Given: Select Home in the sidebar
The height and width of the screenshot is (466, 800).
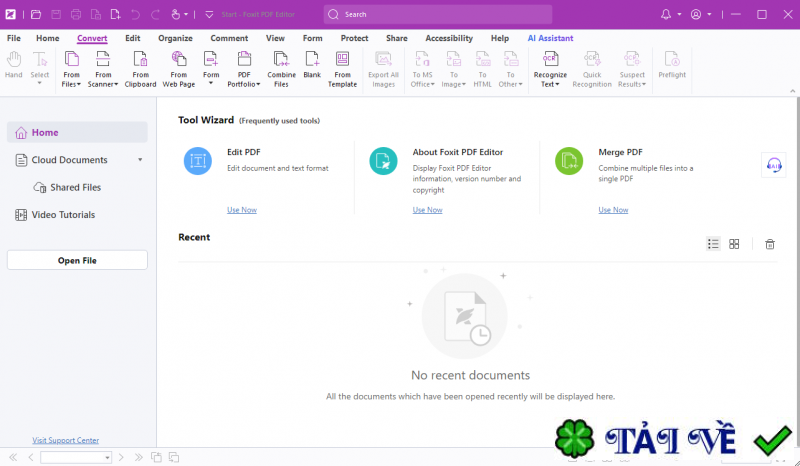Looking at the screenshot, I should [77, 132].
